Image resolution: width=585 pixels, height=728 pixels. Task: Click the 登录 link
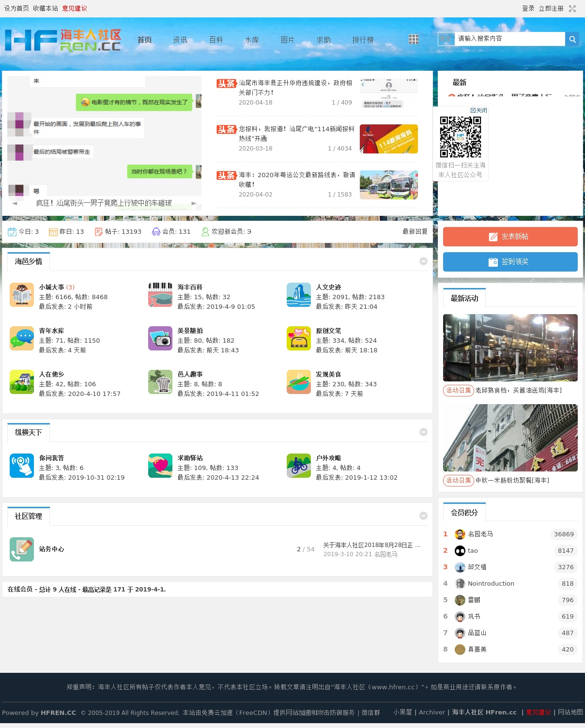(528, 9)
